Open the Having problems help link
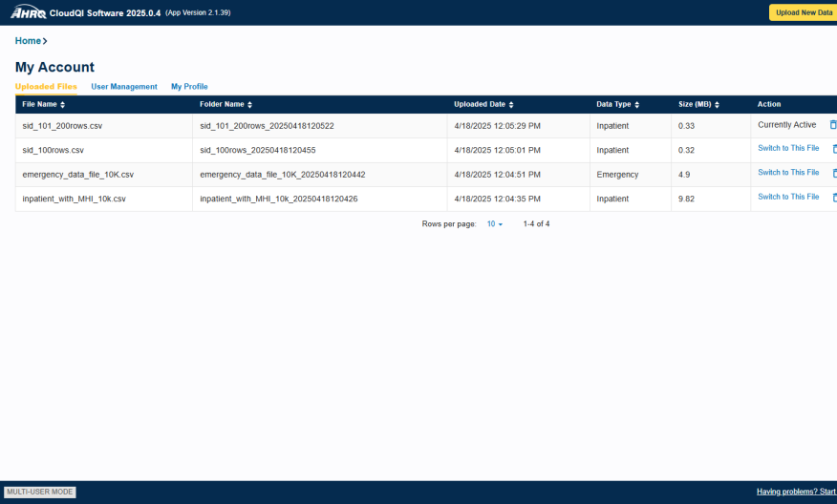This screenshot has width=837, height=504. click(x=796, y=492)
